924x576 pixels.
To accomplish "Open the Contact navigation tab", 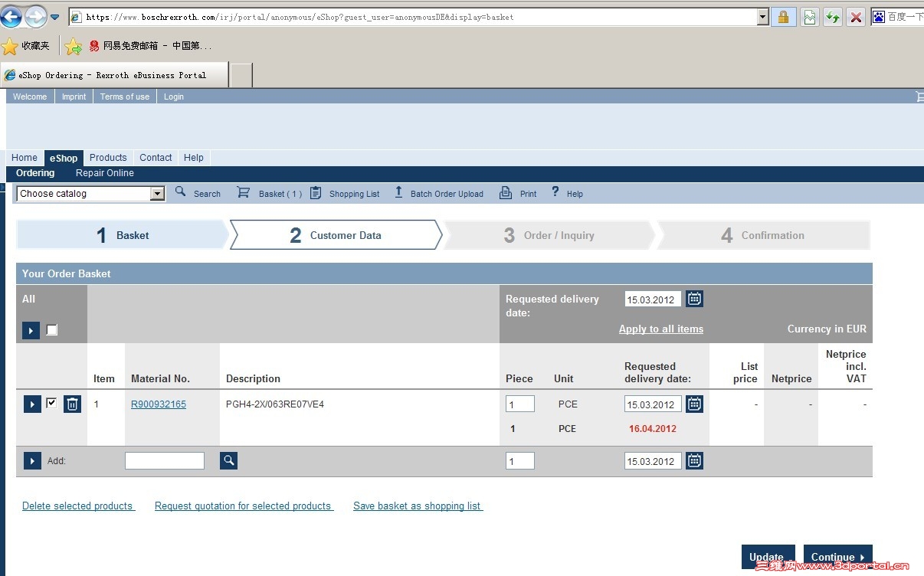I will click(x=156, y=158).
